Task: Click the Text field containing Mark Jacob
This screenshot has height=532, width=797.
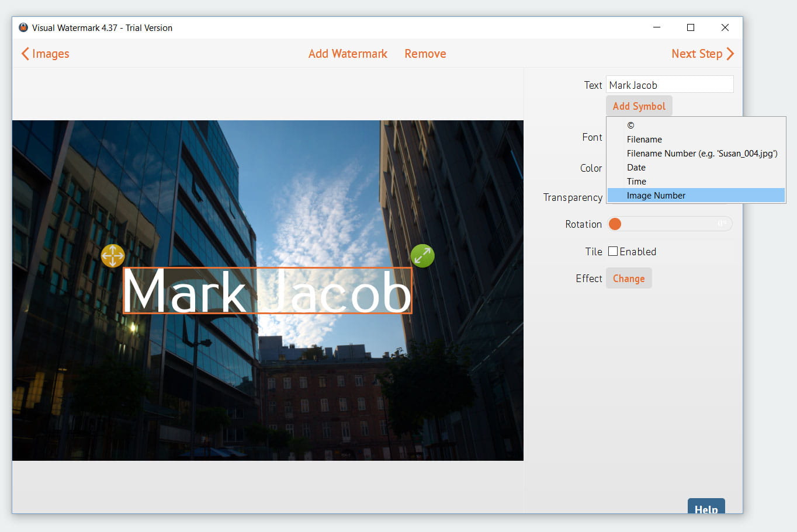Action: pyautogui.click(x=670, y=85)
